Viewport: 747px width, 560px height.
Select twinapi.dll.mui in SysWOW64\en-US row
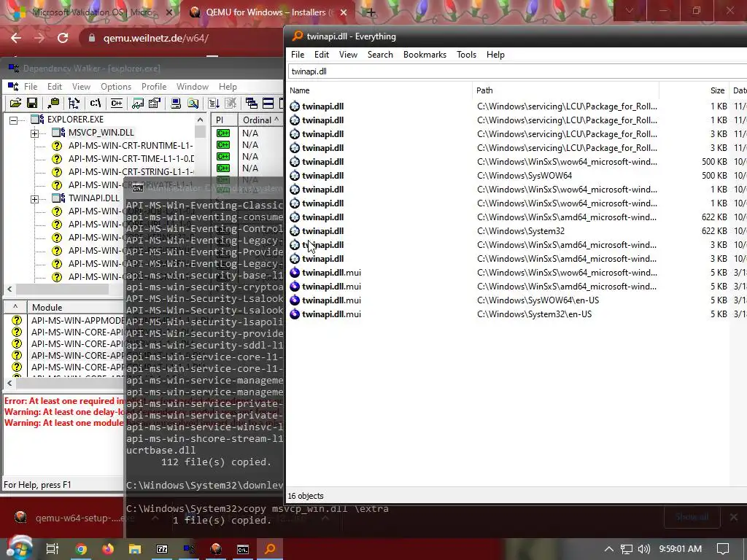pyautogui.click(x=517, y=300)
